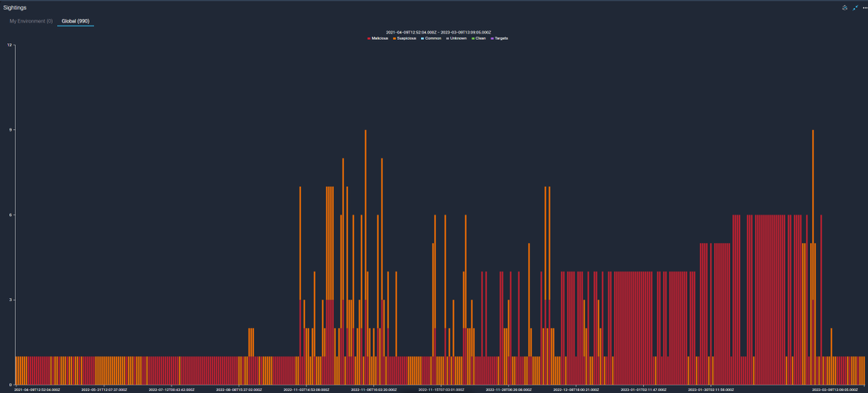Select the Global (990) tab

coord(75,21)
